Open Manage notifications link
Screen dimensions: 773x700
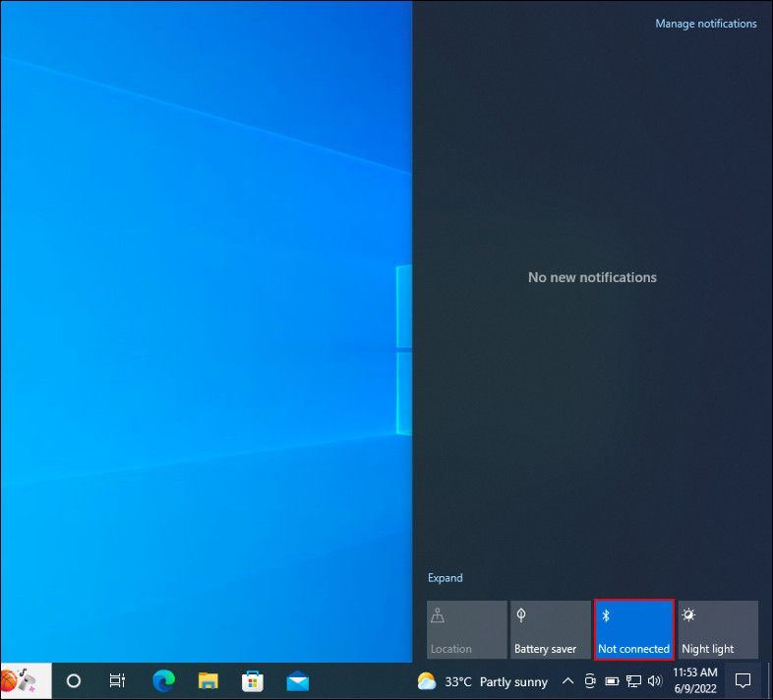(705, 24)
